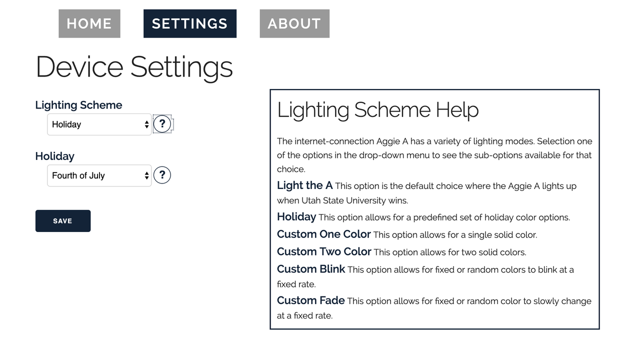Click the Custom Blink help heading
The height and width of the screenshot is (364, 640).
[311, 269]
